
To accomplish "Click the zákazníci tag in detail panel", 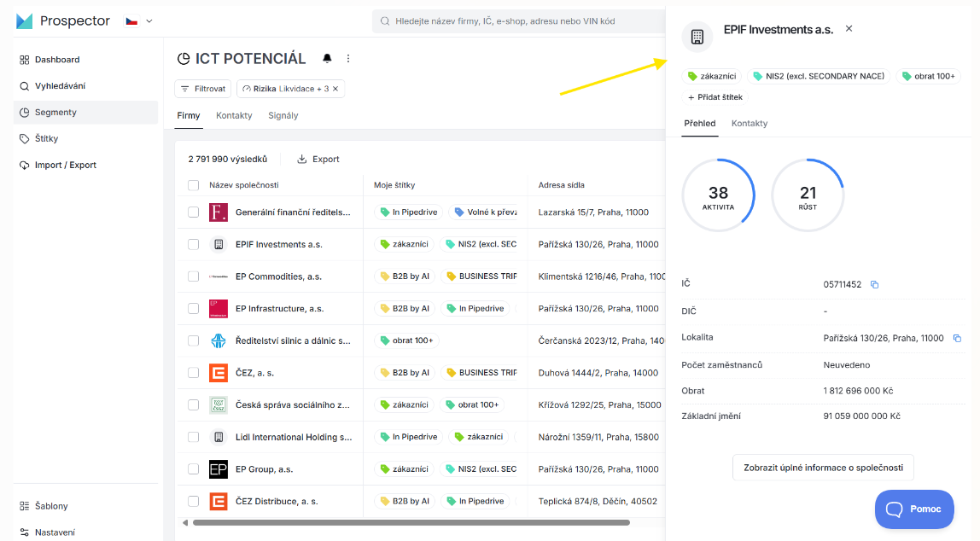I will pyautogui.click(x=712, y=76).
